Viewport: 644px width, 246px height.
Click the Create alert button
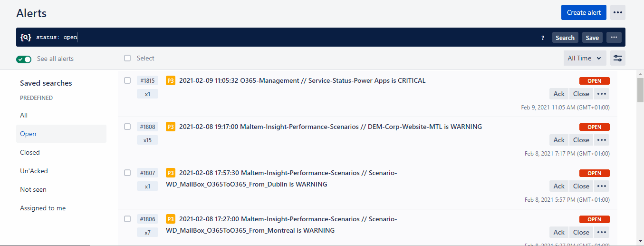click(584, 12)
